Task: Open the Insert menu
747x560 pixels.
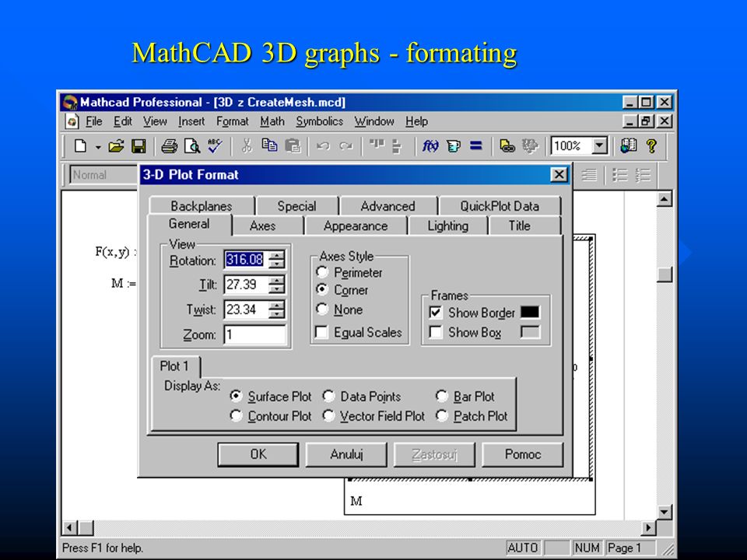Action: (x=191, y=121)
